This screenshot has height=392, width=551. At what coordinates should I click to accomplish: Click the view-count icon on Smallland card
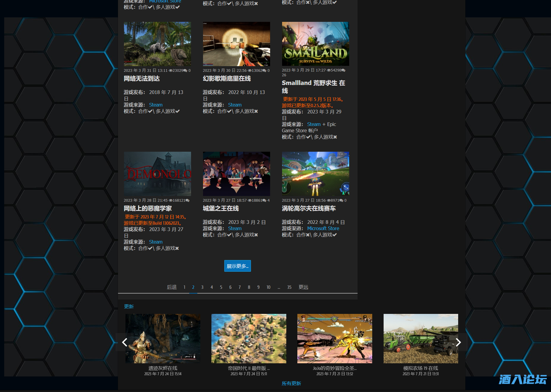click(x=328, y=70)
